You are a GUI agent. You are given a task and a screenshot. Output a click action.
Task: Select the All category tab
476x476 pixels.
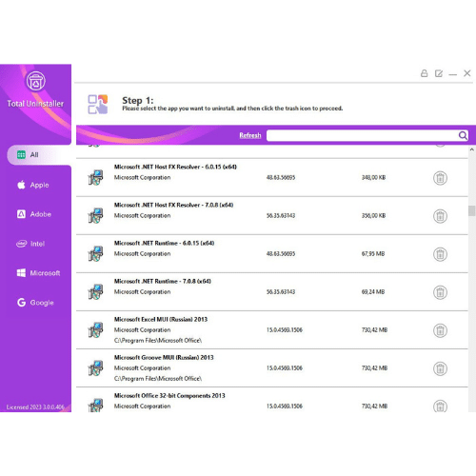(39, 155)
